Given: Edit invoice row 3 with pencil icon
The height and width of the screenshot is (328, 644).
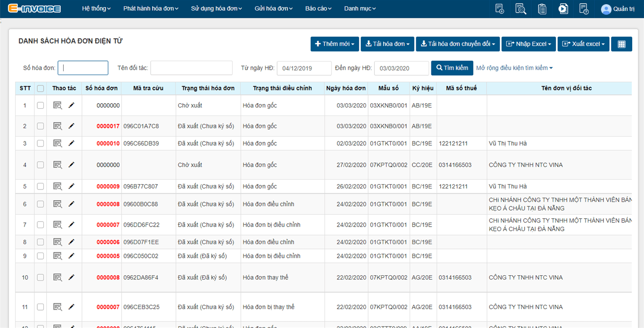Looking at the screenshot, I should [71, 143].
